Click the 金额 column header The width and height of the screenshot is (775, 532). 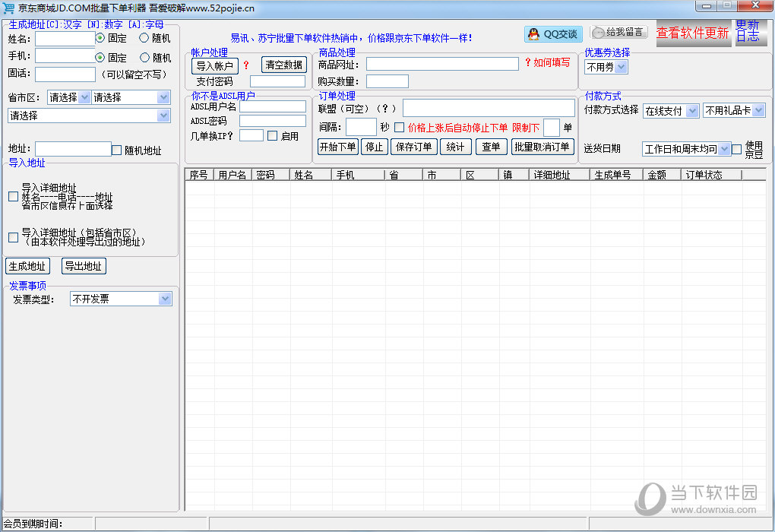point(663,175)
